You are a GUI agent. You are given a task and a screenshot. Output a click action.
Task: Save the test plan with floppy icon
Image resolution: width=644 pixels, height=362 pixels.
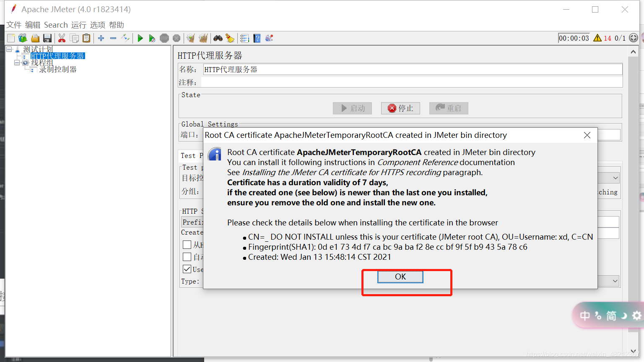47,38
